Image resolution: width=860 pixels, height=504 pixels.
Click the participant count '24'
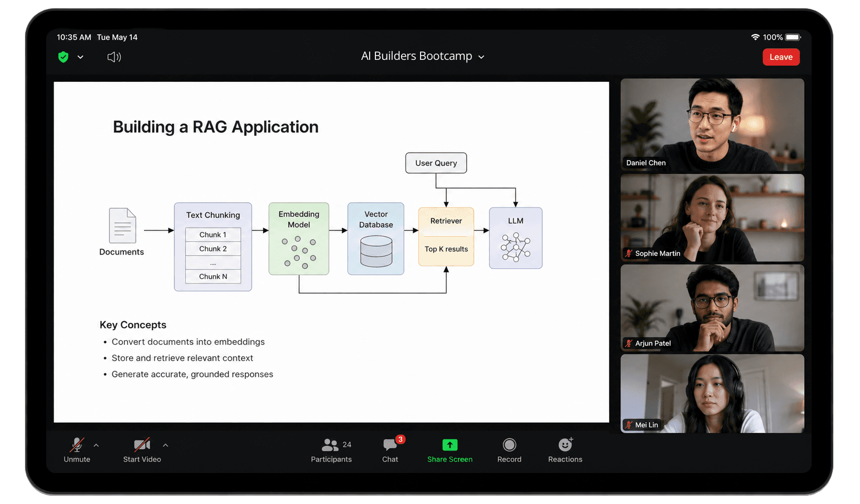point(347,445)
